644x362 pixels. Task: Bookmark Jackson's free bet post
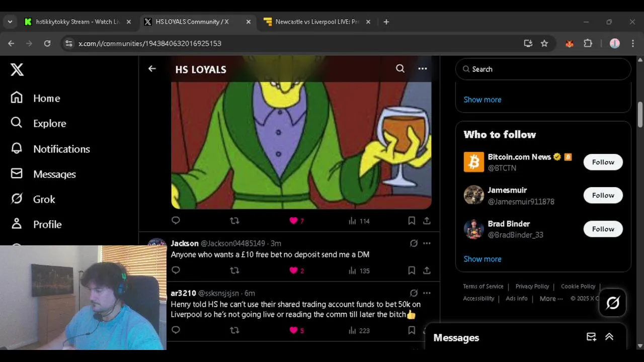pyautogui.click(x=412, y=270)
